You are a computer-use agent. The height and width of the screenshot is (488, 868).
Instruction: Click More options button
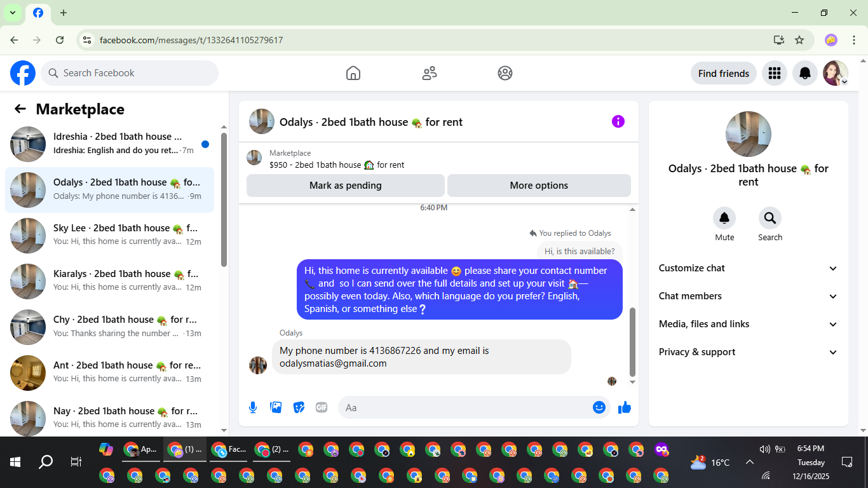click(x=539, y=186)
